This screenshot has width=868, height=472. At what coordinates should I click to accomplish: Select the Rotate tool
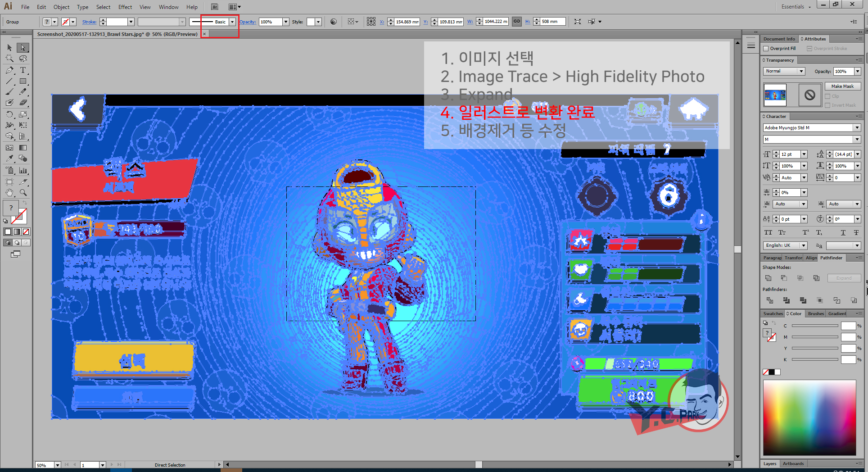pos(9,114)
